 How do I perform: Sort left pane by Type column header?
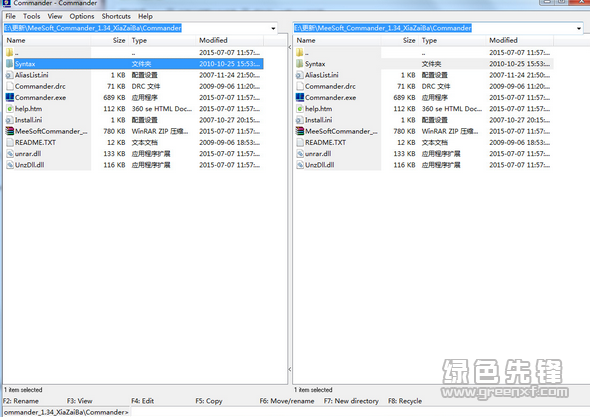162,40
